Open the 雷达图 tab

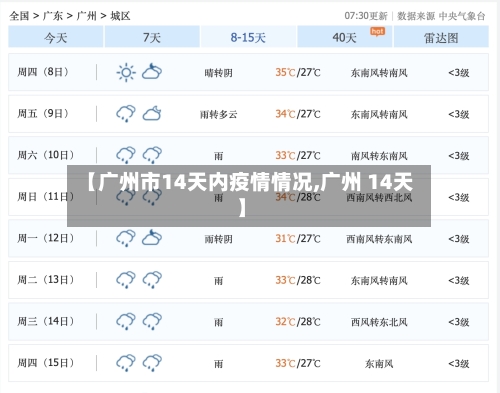441,37
